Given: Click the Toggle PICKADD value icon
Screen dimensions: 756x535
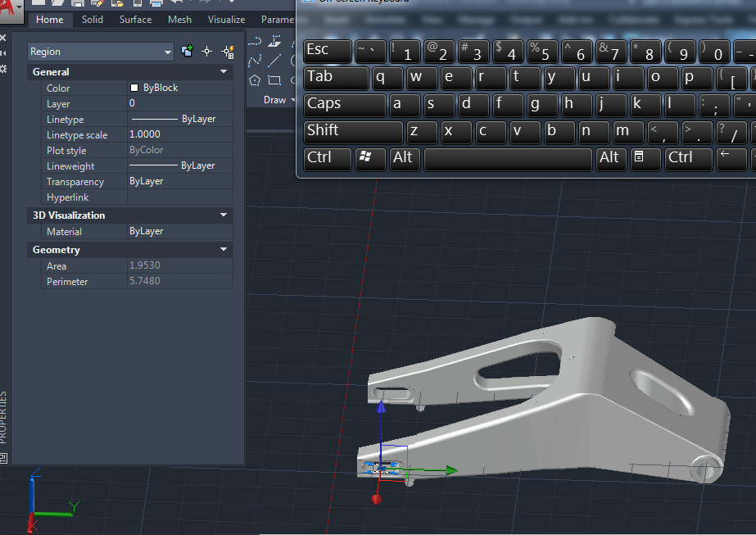Looking at the screenshot, I should tap(187, 51).
